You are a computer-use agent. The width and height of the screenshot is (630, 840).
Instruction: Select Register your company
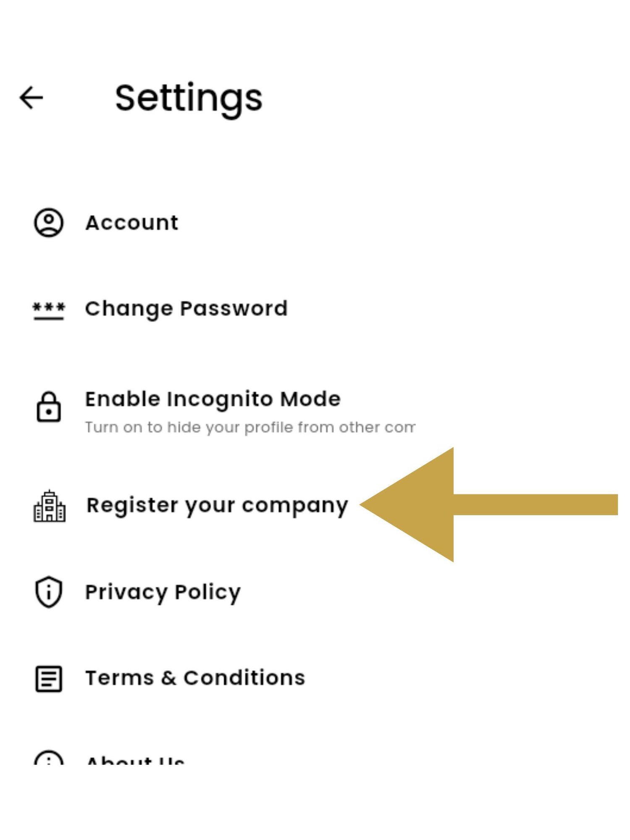[217, 506]
